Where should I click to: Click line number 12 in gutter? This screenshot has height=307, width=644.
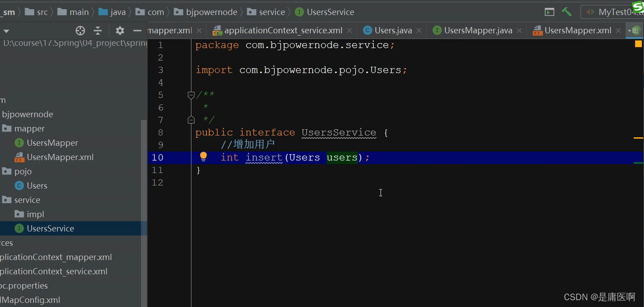157,182
